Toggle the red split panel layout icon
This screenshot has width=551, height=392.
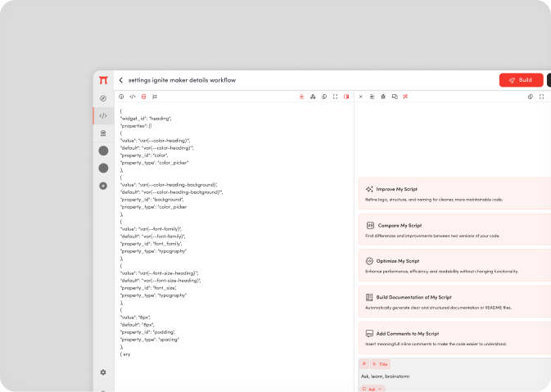point(346,97)
